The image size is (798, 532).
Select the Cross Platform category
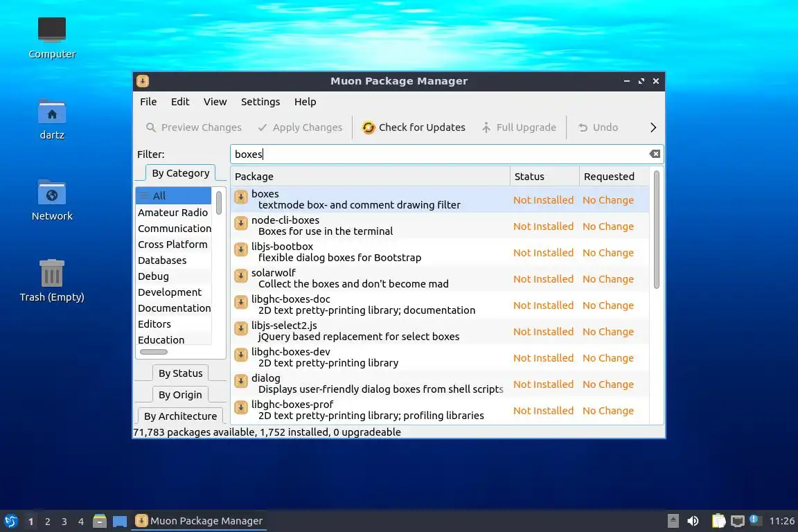pyautogui.click(x=173, y=245)
